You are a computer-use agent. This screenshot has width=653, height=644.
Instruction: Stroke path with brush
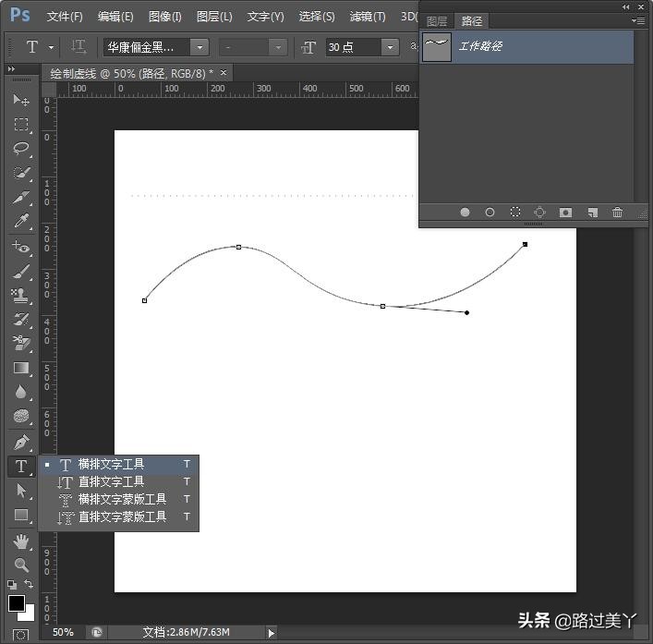coord(490,213)
